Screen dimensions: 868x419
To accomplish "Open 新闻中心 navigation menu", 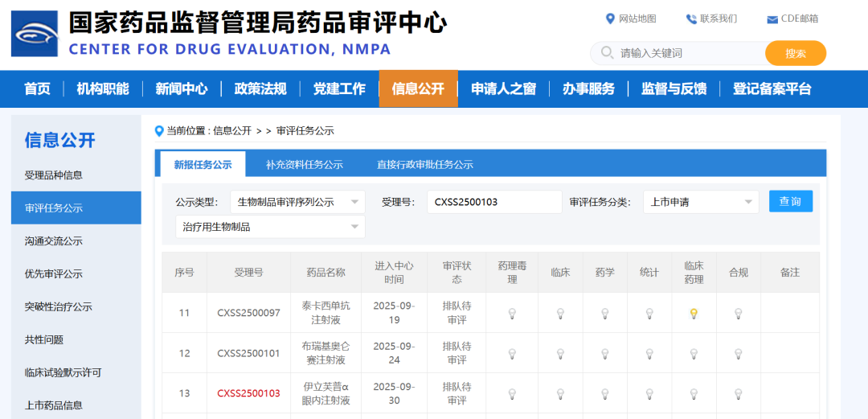I will coord(181,88).
